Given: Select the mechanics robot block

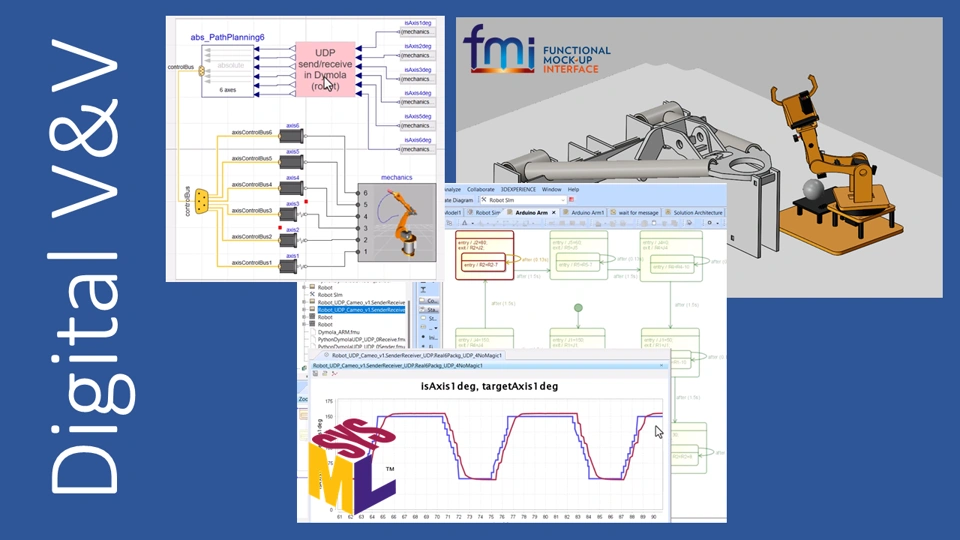Looking at the screenshot, I should click(397, 223).
